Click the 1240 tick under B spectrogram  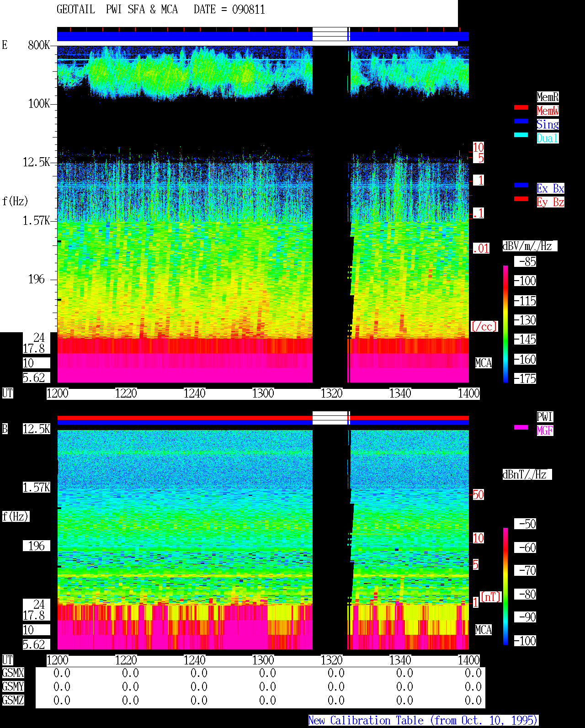click(x=195, y=660)
